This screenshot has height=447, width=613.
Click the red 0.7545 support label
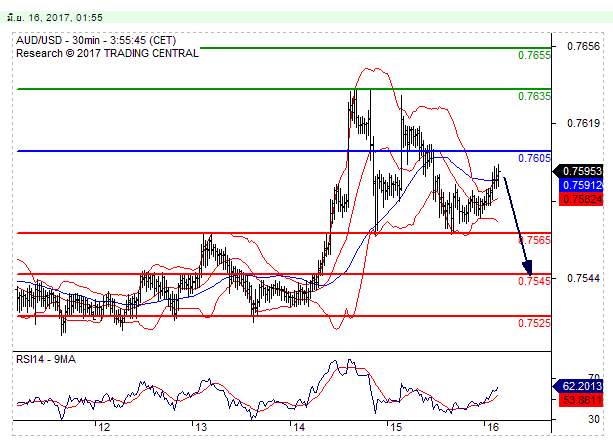534,281
